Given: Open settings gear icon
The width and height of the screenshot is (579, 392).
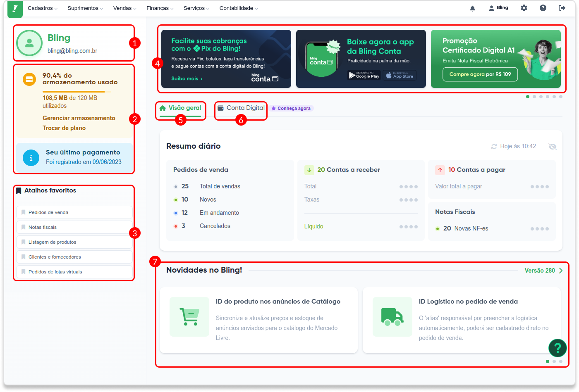Looking at the screenshot, I should 524,8.
